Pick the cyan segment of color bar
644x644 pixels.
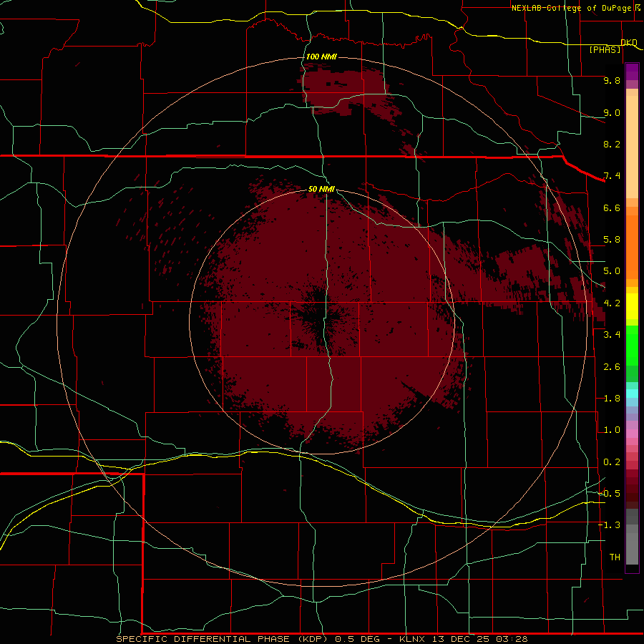pos(632,394)
